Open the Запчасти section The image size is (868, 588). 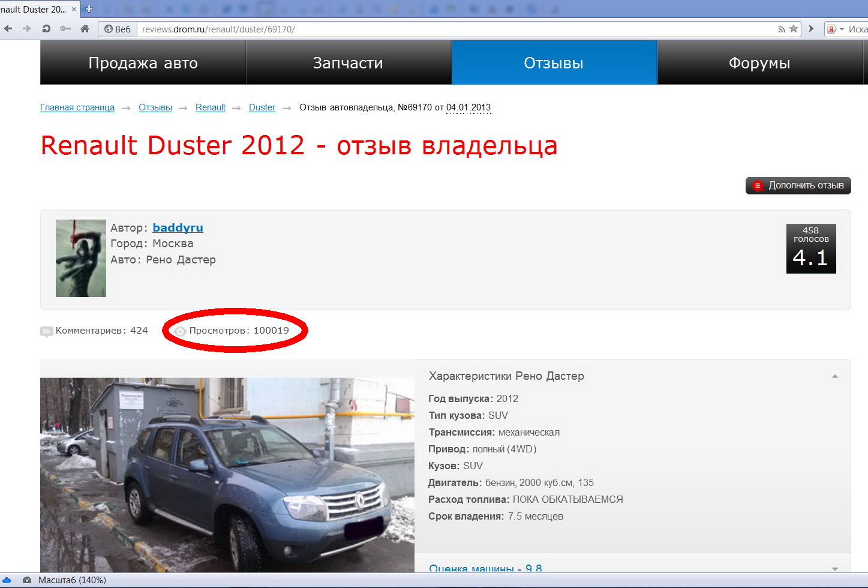(348, 63)
